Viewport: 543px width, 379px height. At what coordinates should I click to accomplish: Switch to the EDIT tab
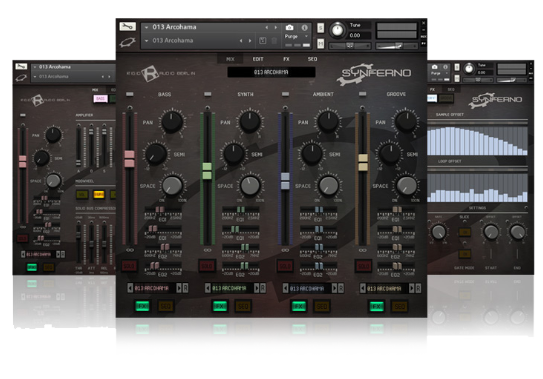258,59
